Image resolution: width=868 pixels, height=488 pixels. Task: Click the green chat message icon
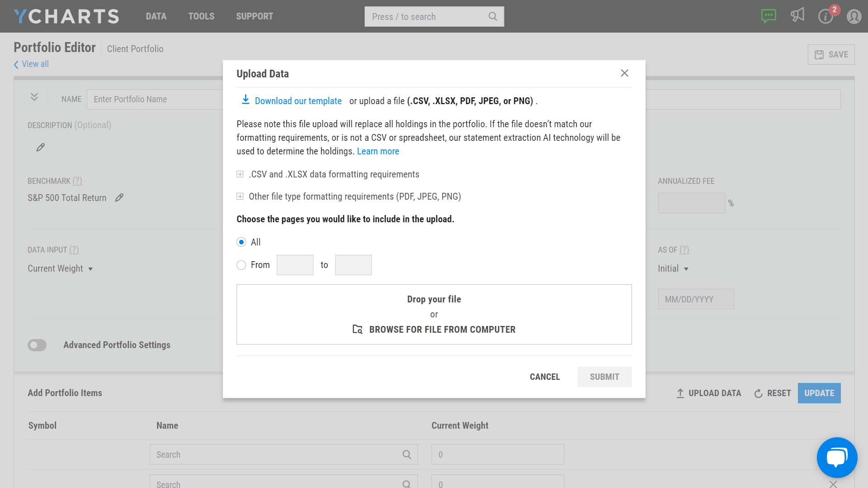tap(768, 16)
